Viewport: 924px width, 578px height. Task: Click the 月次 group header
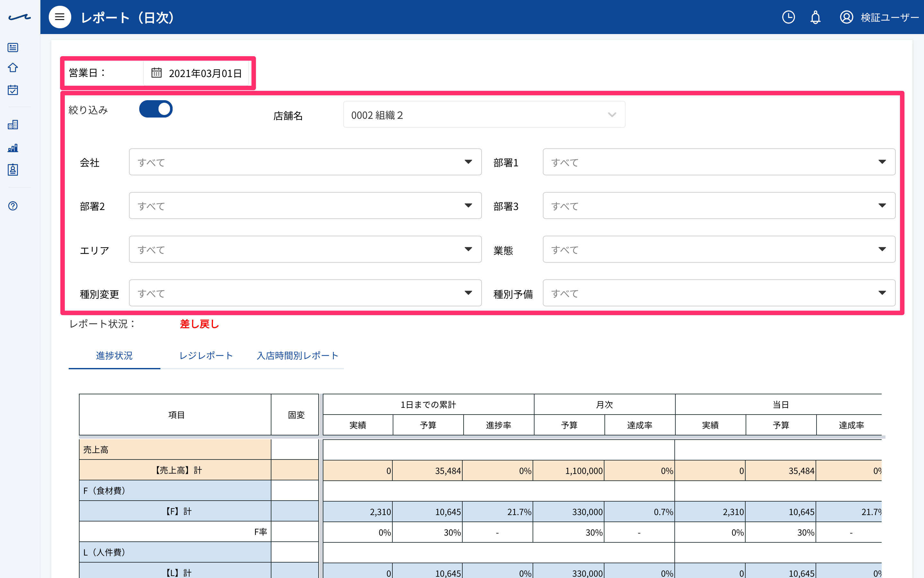(604, 405)
